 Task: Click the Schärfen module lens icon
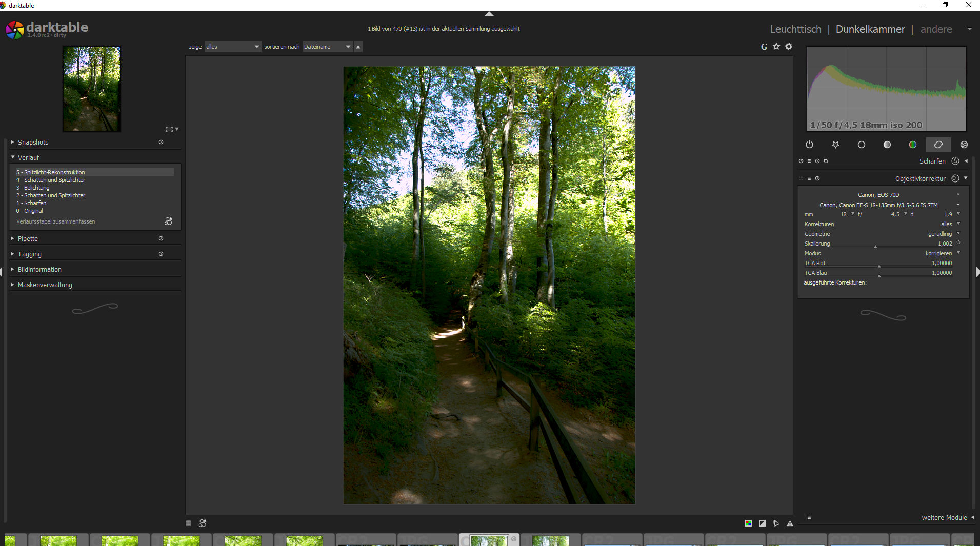click(955, 161)
